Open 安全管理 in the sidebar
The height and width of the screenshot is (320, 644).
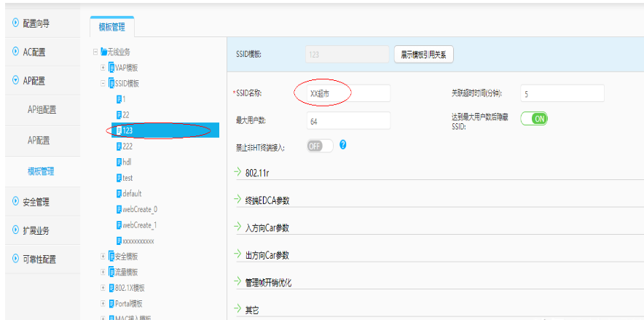[x=43, y=202]
